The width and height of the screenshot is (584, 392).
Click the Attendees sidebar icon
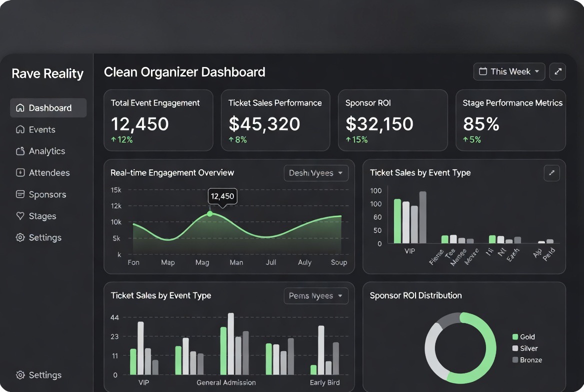pos(20,172)
